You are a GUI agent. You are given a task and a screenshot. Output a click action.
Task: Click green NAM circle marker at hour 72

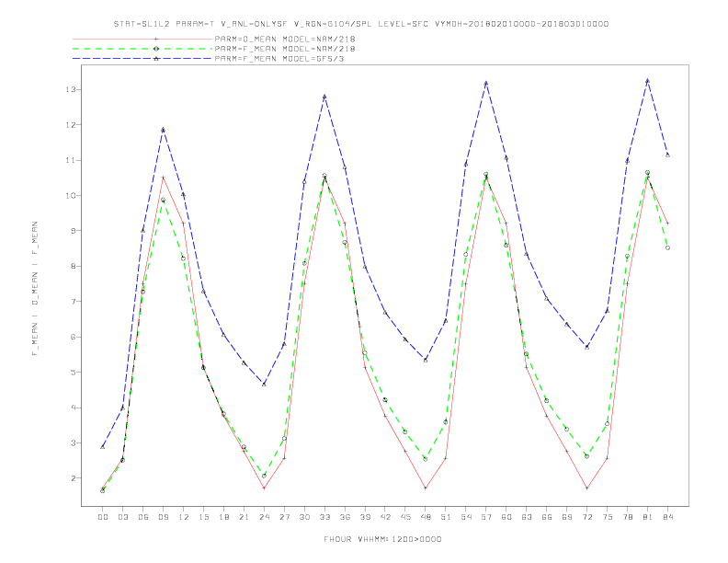(x=586, y=456)
